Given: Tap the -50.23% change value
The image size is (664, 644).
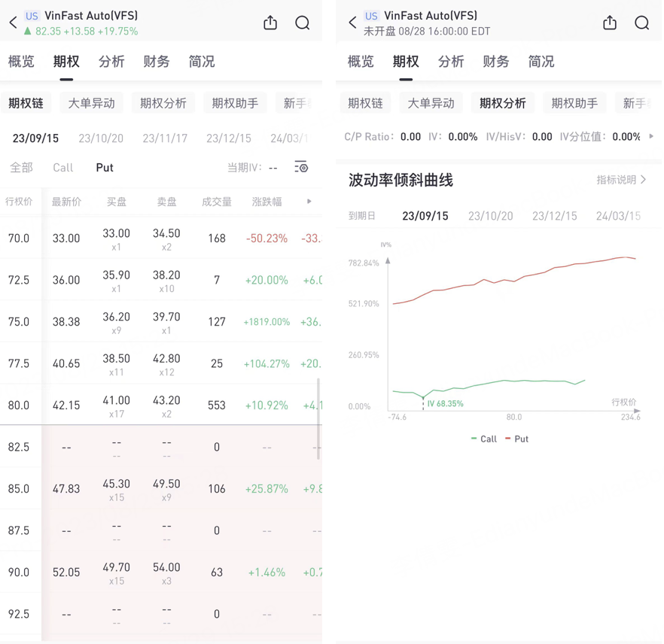Looking at the screenshot, I should (x=267, y=238).
